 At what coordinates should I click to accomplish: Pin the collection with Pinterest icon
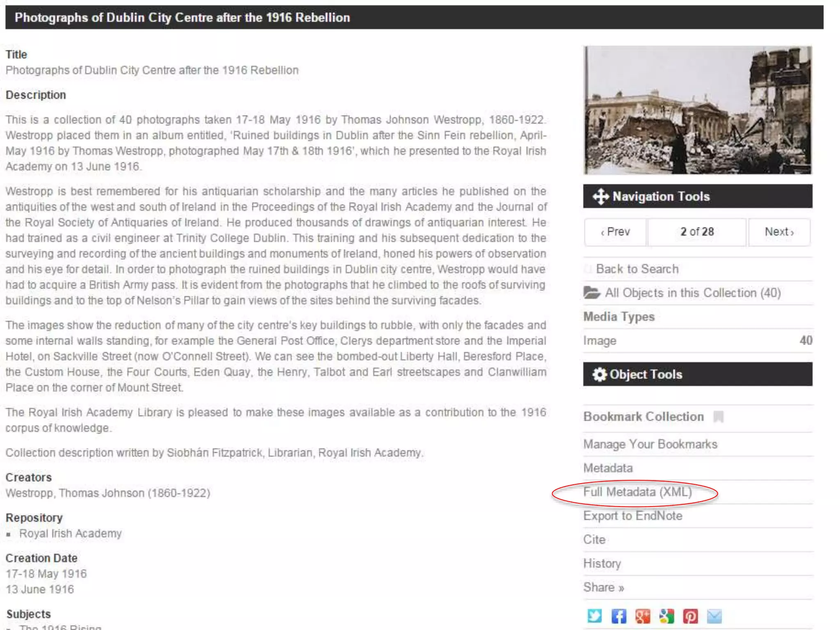[690, 616]
